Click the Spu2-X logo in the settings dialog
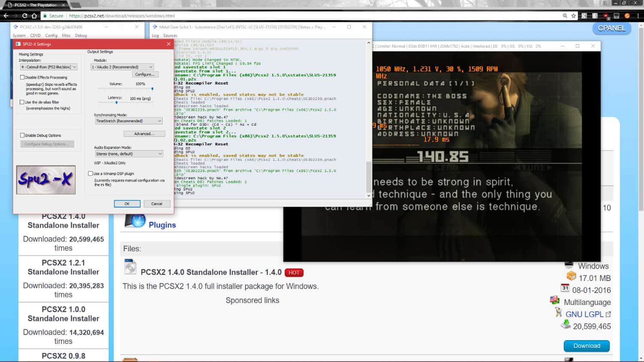This screenshot has height=362, width=644. click(x=45, y=180)
